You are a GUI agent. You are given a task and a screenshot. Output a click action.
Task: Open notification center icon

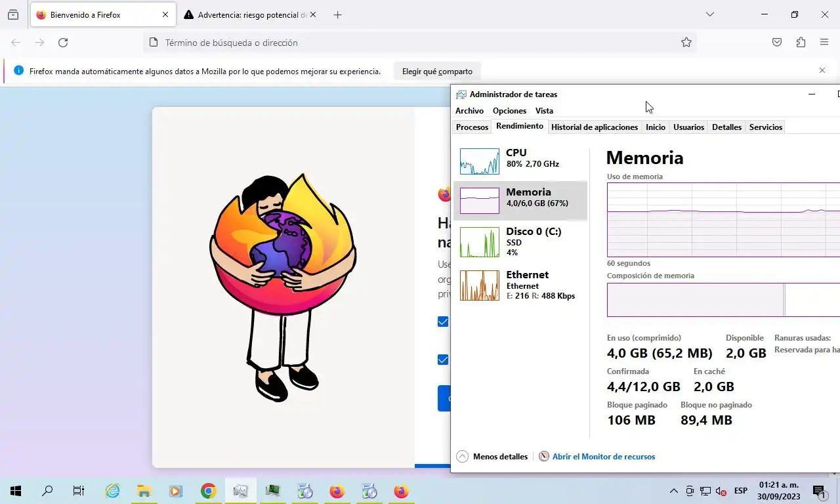click(819, 491)
